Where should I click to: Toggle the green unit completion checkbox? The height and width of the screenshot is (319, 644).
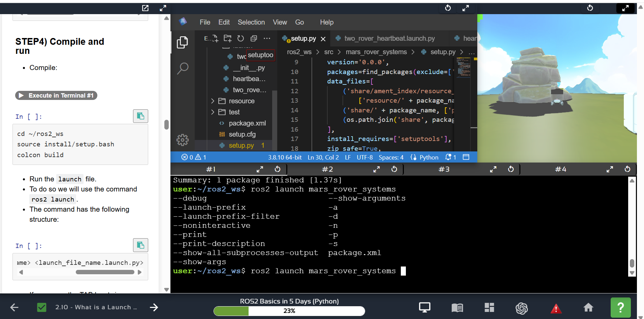point(42,307)
